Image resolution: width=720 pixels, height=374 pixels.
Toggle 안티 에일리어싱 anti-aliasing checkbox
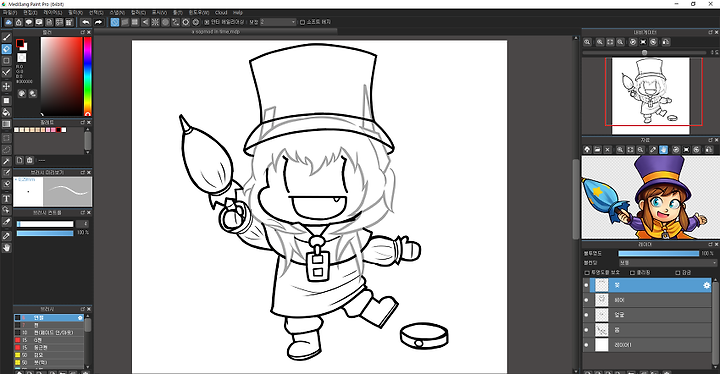tap(207, 22)
